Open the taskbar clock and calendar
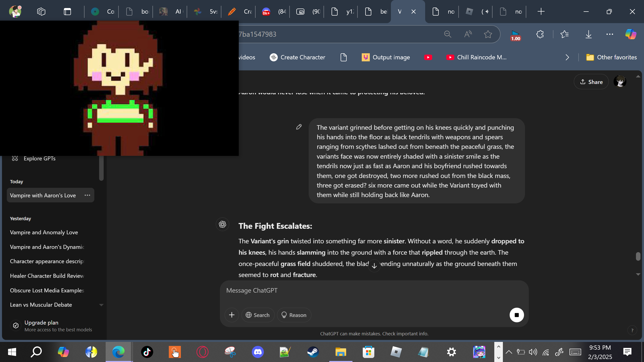This screenshot has width=644, height=362. pyautogui.click(x=600, y=352)
